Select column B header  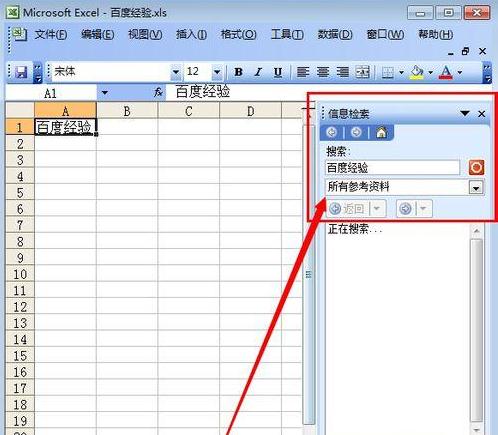pyautogui.click(x=127, y=110)
